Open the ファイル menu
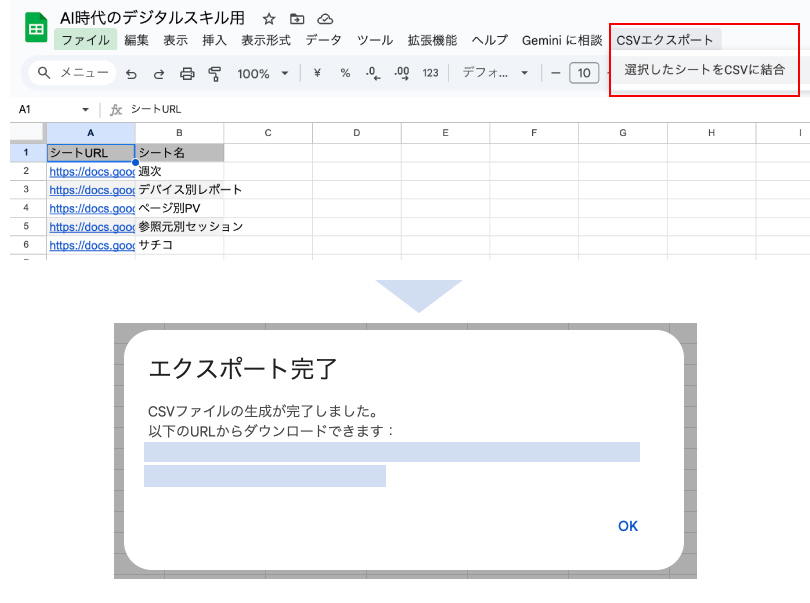Image resolution: width=810 pixels, height=603 pixels. click(85, 40)
